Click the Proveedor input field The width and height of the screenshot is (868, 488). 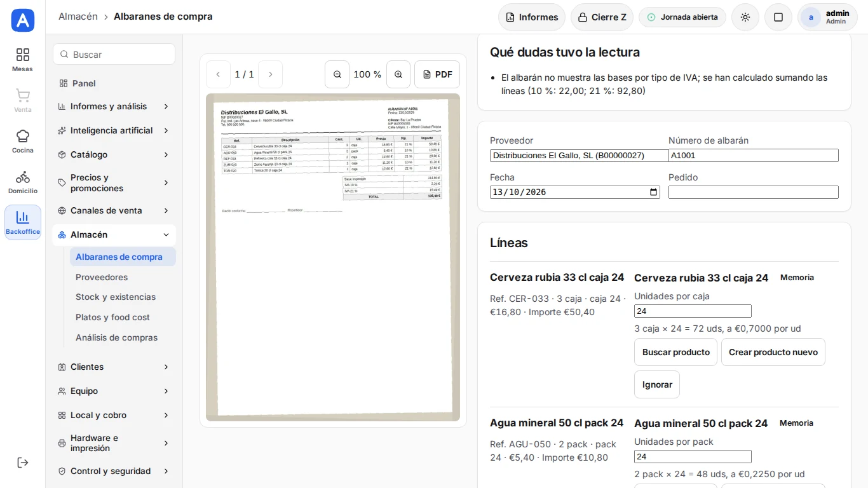coord(579,155)
